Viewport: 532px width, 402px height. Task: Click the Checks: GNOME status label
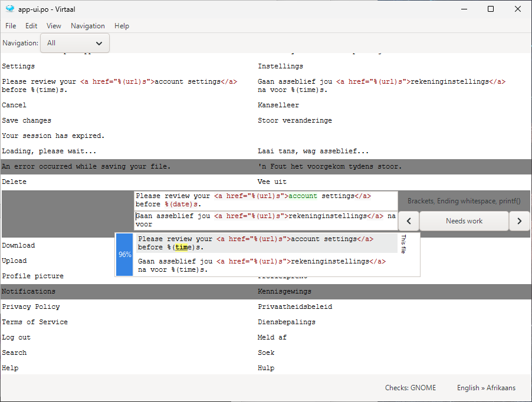coord(410,388)
